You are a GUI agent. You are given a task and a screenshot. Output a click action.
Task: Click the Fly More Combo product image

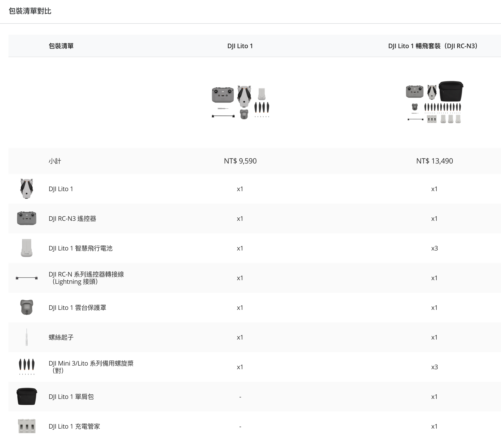(434, 102)
